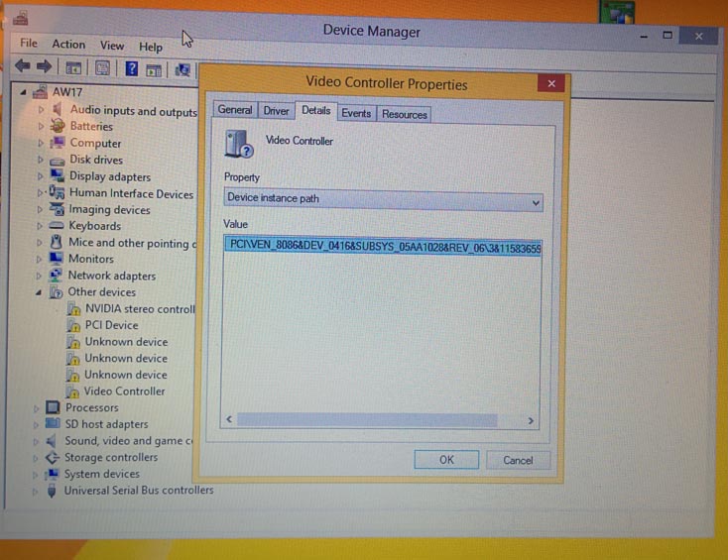Click the Video Controller device icon in dialog

pos(239,145)
